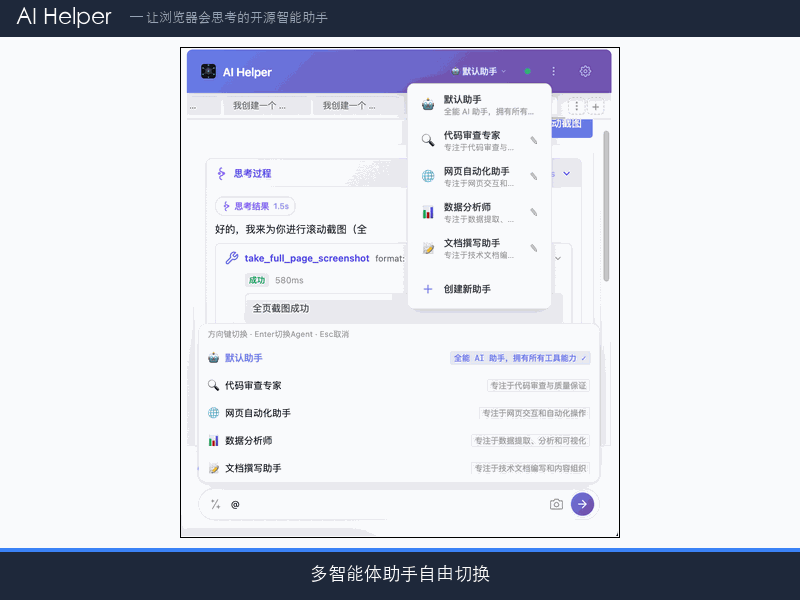This screenshot has width=800, height=600.
Task: Click the 专注于数据提取、分析和可视化 description tag
Action: (x=530, y=441)
